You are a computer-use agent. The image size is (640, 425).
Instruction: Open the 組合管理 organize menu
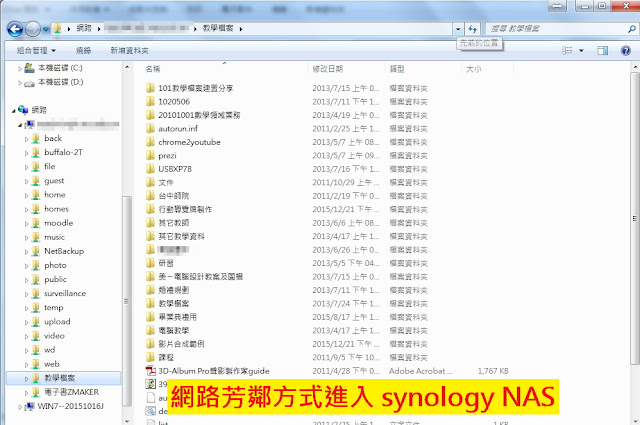[x=36, y=51]
